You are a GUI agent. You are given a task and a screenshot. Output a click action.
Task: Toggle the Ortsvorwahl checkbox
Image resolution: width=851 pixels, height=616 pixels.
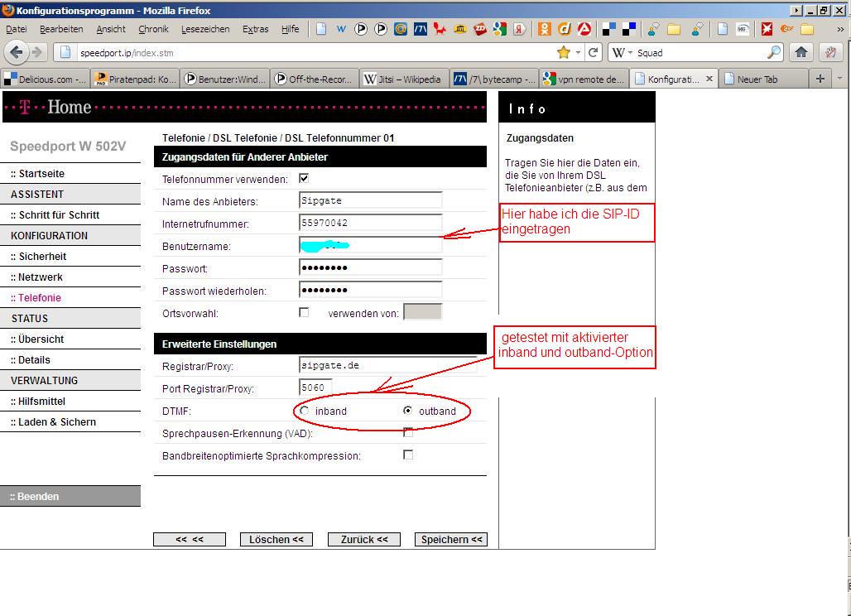tap(304, 312)
